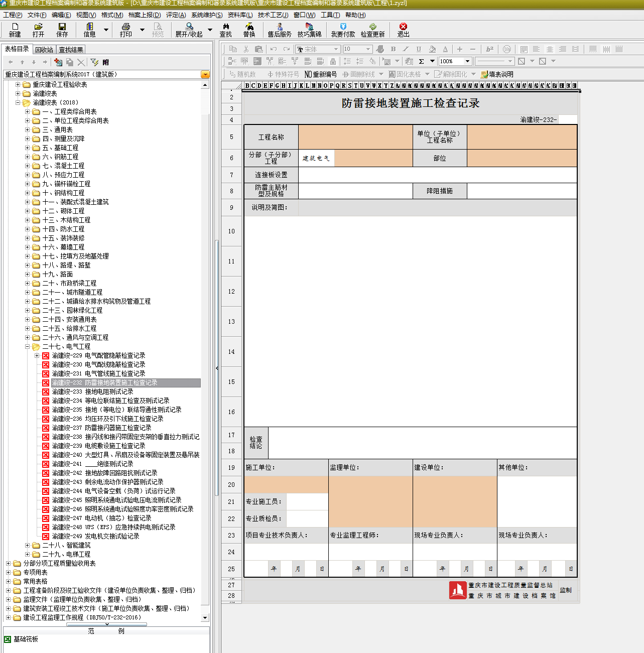Click the 展开/收起 expand-collapse icon
The width and height of the screenshot is (644, 653).
pyautogui.click(x=189, y=30)
